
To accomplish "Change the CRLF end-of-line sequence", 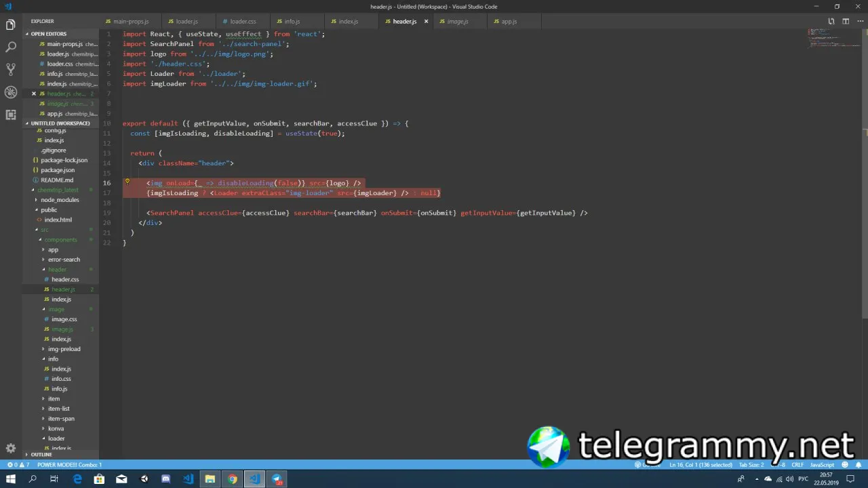I will tap(797, 465).
